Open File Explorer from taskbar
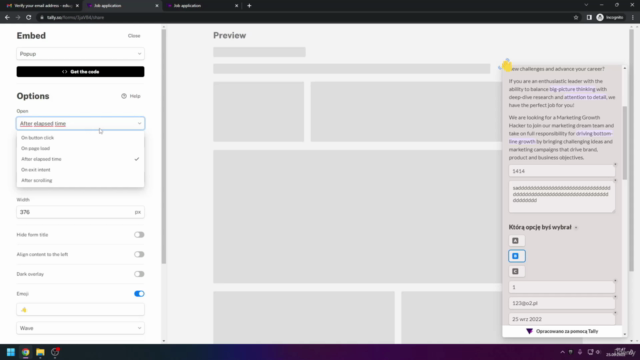This screenshot has height=360, width=640. [40, 352]
